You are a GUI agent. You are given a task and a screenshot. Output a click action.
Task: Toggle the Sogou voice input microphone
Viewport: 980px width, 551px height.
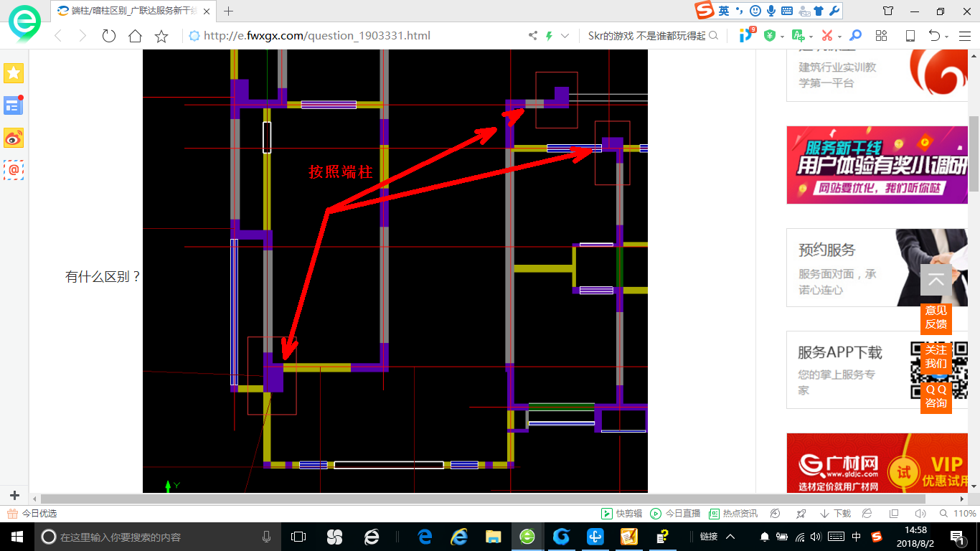click(x=771, y=11)
